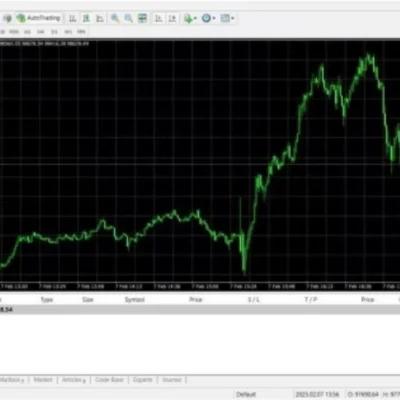Open the Mailbox tab
The width and height of the screenshot is (400, 400).
(x=12, y=380)
